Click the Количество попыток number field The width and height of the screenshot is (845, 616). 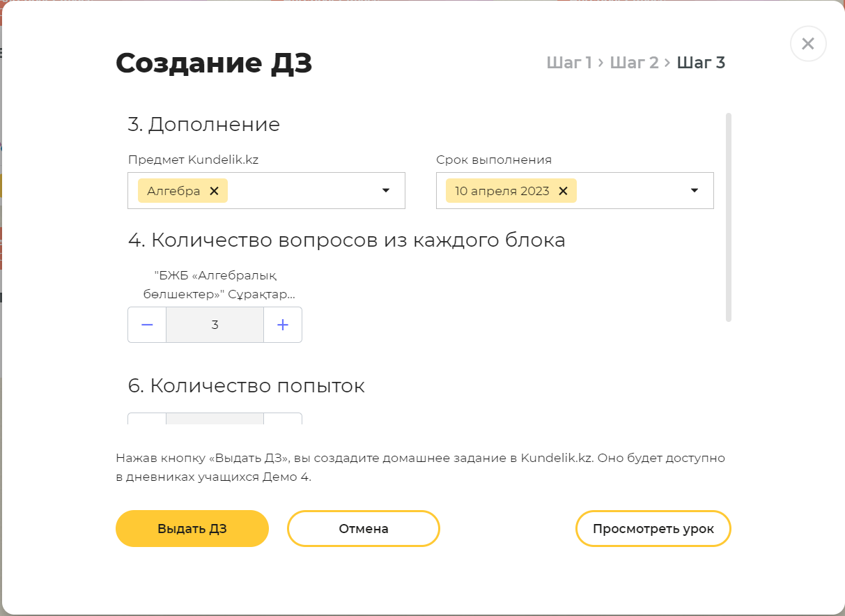click(215, 419)
